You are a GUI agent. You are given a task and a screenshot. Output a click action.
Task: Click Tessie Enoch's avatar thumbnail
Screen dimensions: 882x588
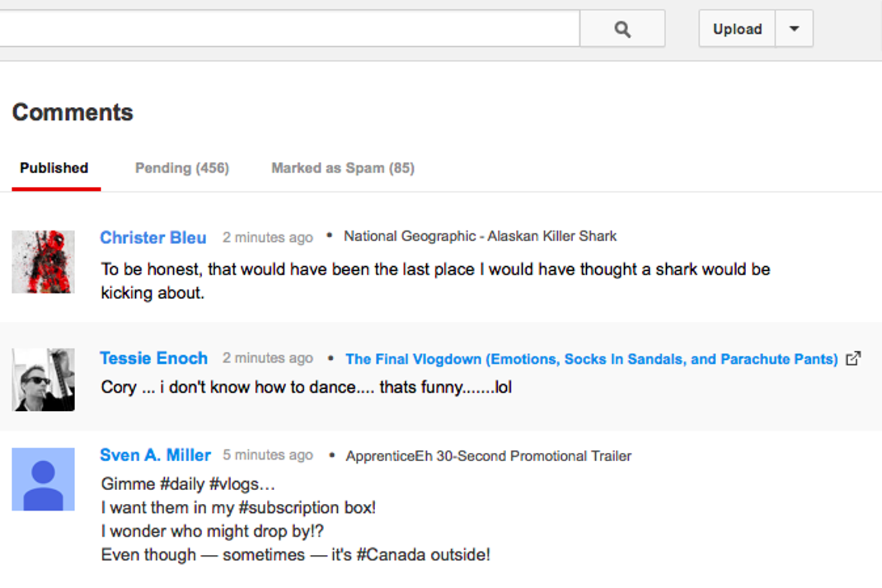[x=43, y=380]
